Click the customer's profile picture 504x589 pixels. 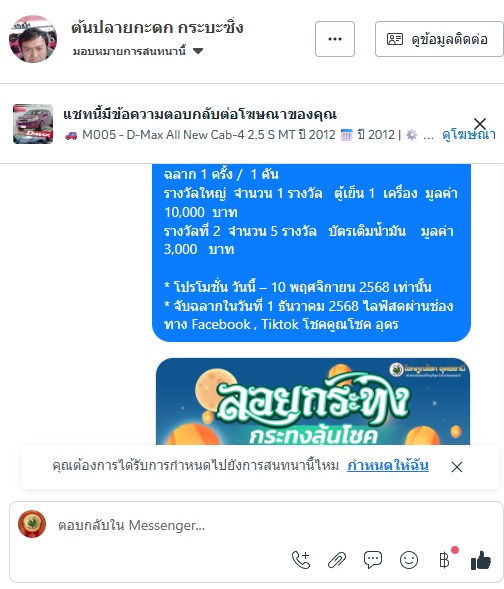(x=33, y=39)
